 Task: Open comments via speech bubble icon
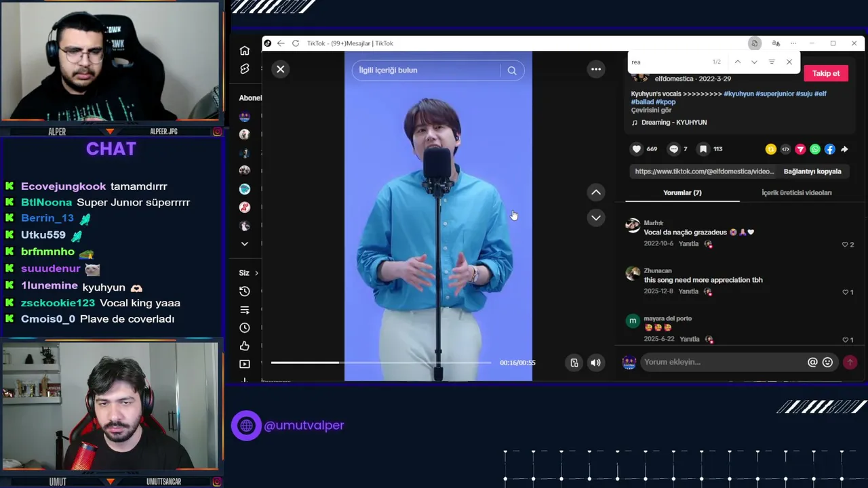[673, 149]
